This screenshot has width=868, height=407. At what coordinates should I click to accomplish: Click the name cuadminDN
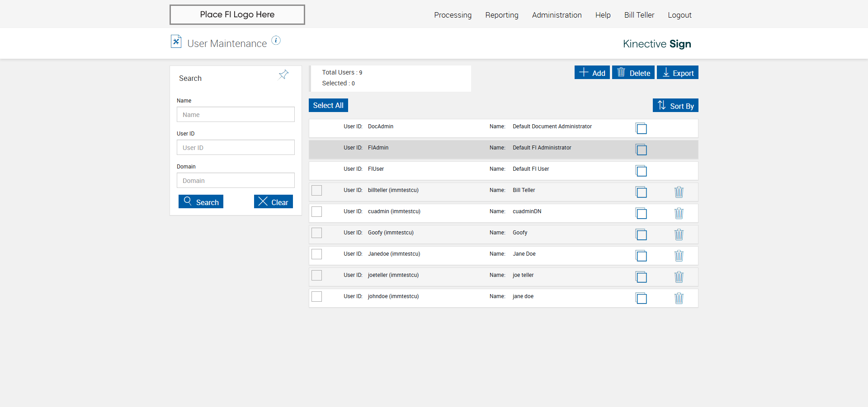pyautogui.click(x=527, y=211)
